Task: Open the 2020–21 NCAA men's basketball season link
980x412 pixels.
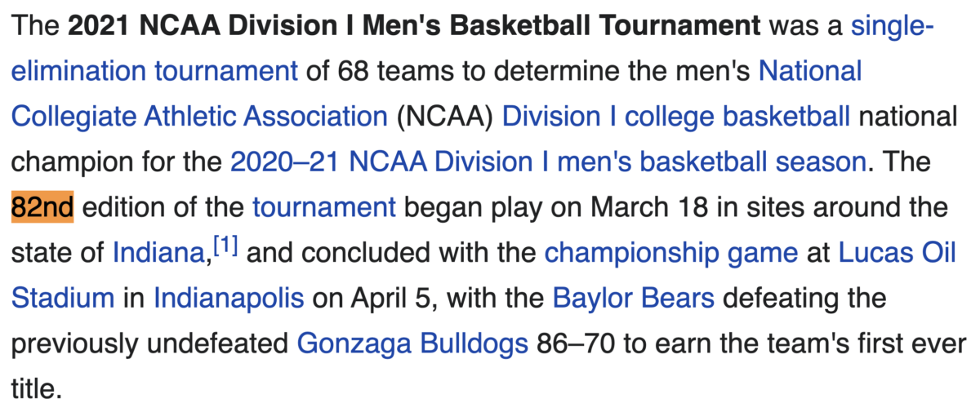Action: [548, 162]
